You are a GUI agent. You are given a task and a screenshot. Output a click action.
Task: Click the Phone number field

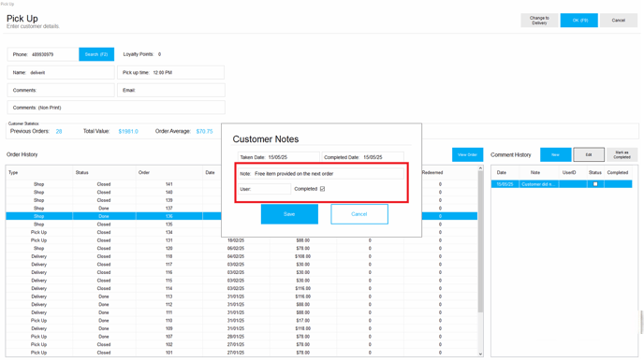click(43, 54)
